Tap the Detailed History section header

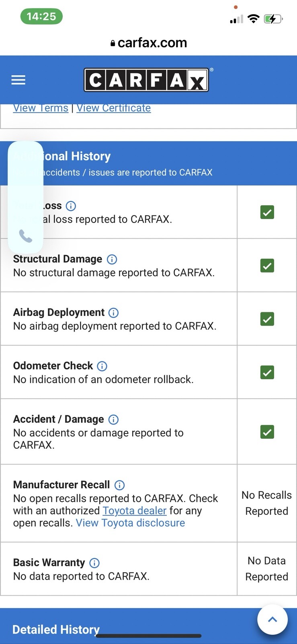(56, 629)
